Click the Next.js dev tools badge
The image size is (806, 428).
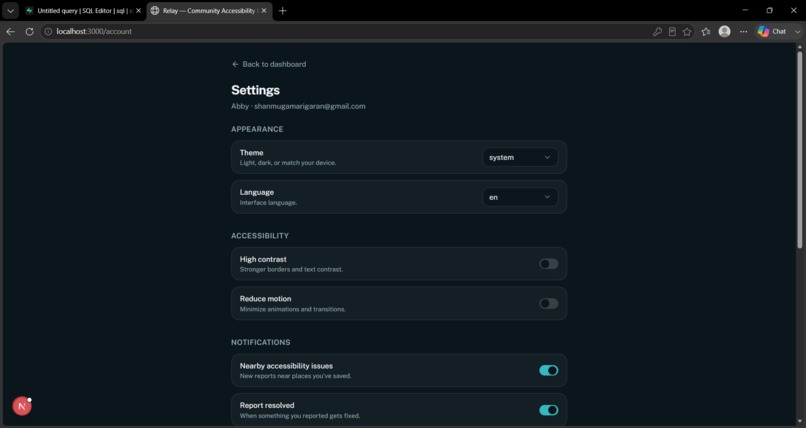point(22,406)
